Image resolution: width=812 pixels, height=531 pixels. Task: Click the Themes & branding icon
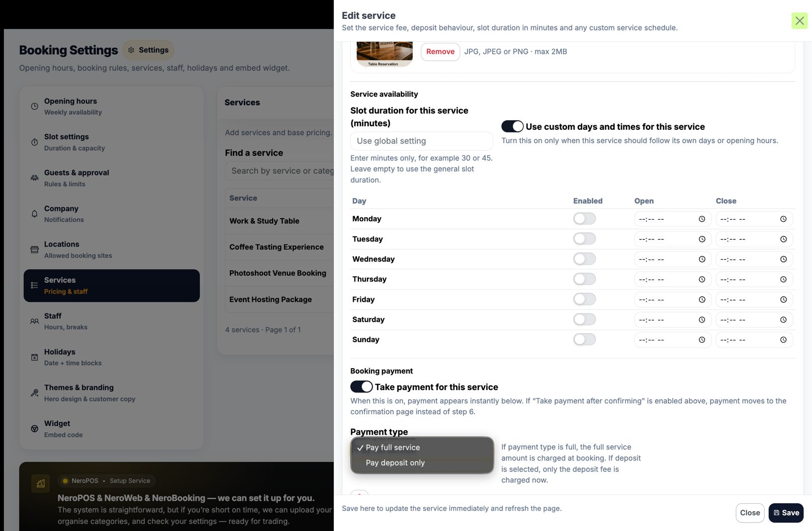tap(35, 393)
